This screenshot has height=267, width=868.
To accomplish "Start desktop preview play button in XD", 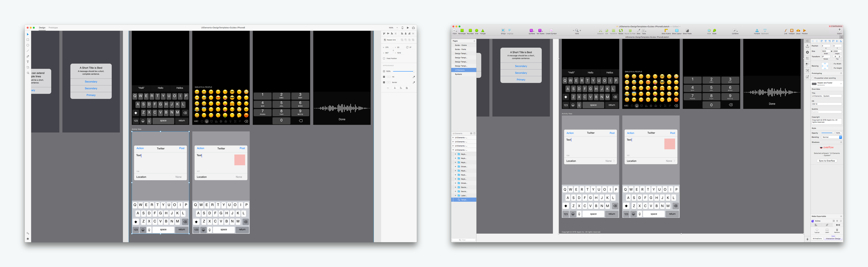I will [408, 28].
